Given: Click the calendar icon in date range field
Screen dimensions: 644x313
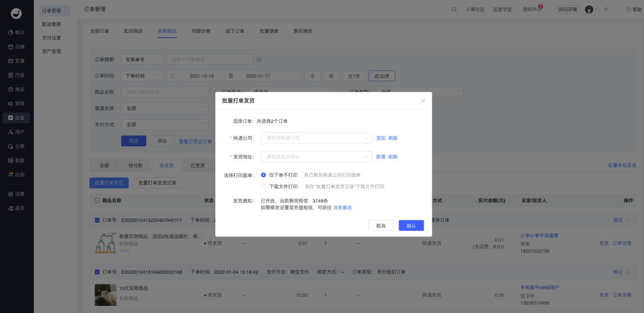Looking at the screenshot, I should (x=172, y=76).
